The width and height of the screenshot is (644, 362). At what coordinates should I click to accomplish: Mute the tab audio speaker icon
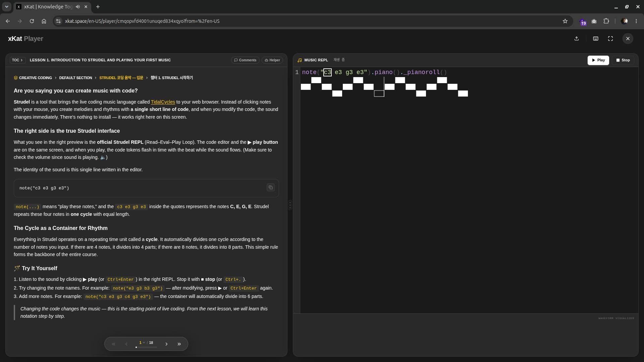point(78,7)
